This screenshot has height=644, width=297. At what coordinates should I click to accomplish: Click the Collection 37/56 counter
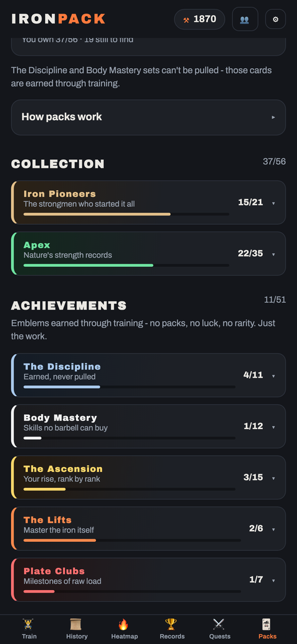point(274,162)
